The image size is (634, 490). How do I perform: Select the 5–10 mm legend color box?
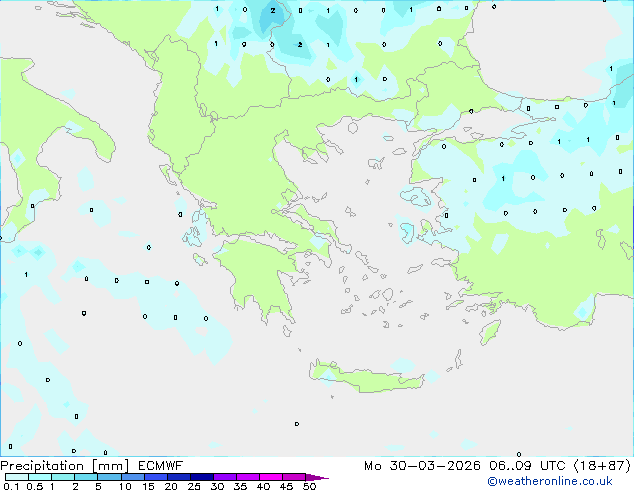(110, 477)
